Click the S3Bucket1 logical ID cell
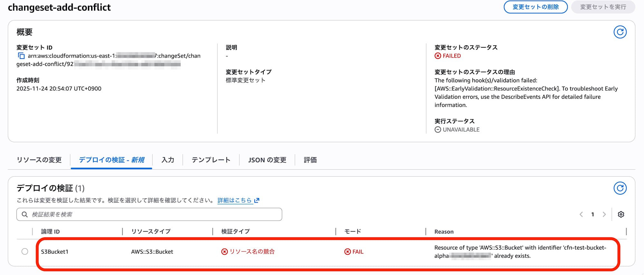The height and width of the screenshot is (275, 644). [x=55, y=252]
